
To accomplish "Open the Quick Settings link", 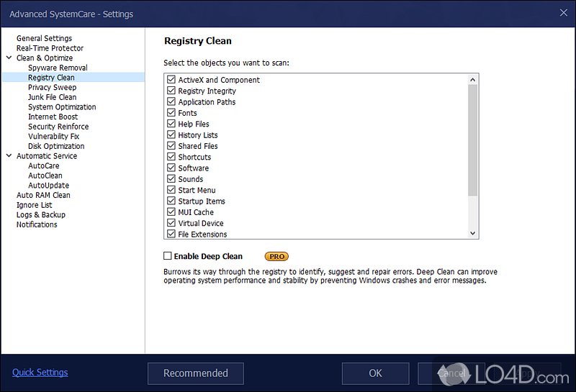I will click(x=40, y=373).
